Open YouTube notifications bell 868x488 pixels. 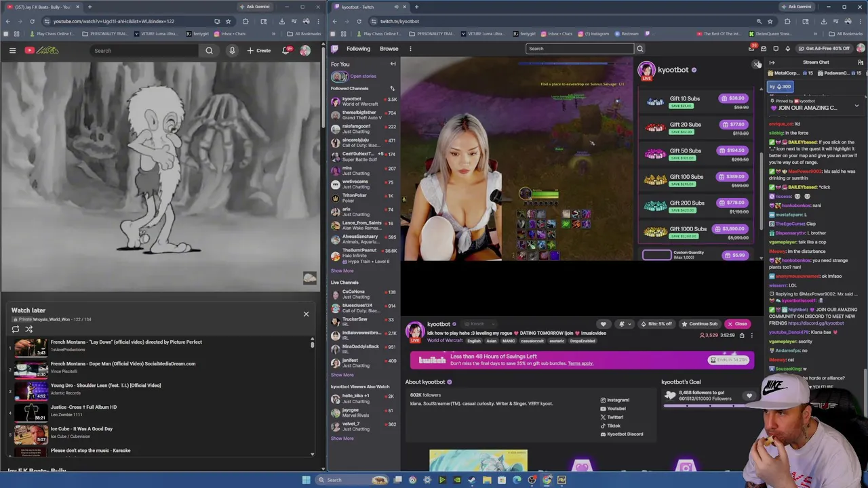click(286, 50)
